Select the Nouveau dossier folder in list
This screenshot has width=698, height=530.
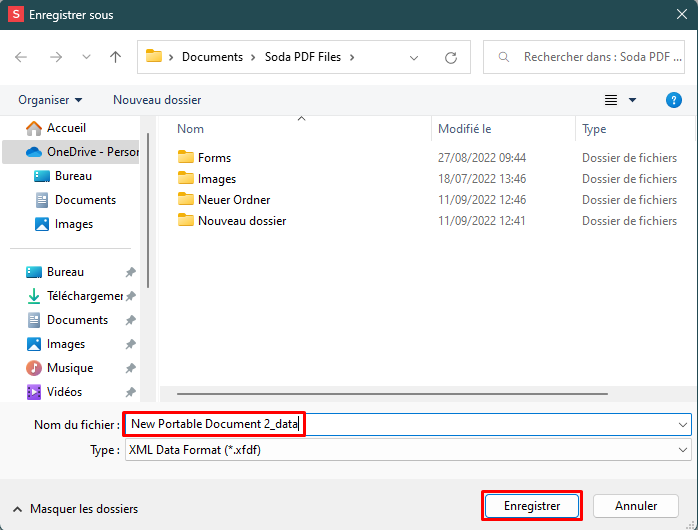tap(242, 221)
